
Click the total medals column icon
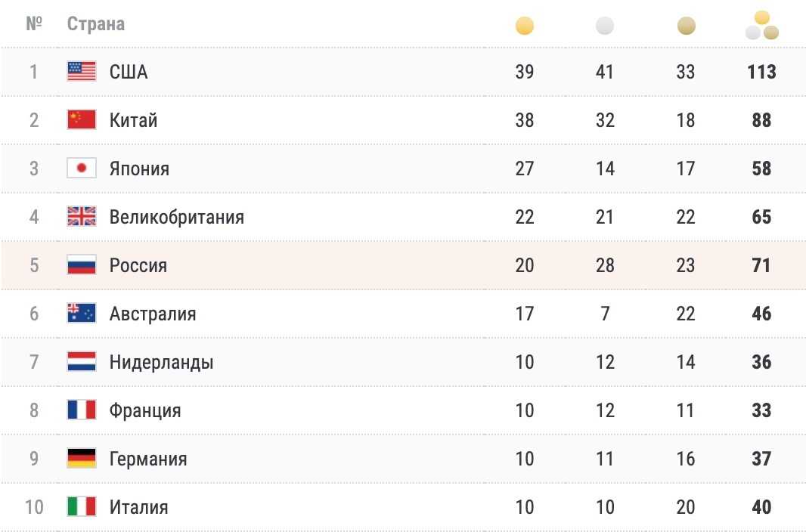(761, 25)
